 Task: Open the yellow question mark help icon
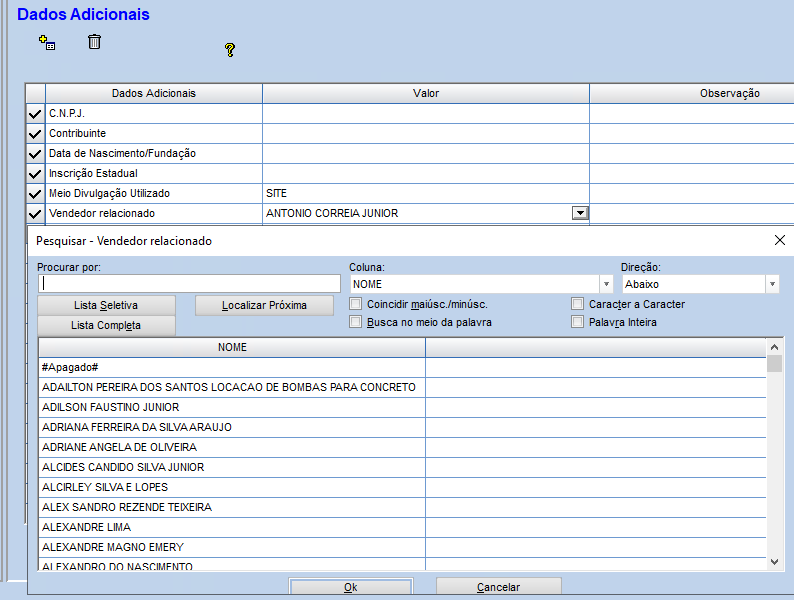pyautogui.click(x=230, y=49)
